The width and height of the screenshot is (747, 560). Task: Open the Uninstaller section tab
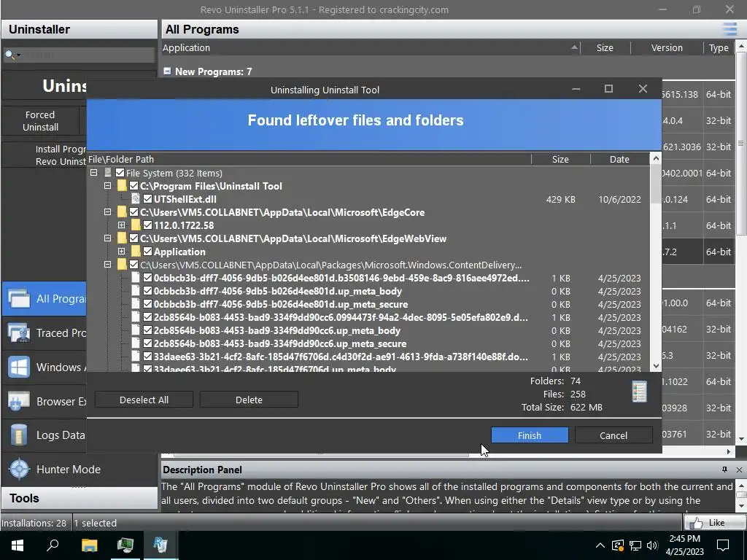(x=79, y=29)
